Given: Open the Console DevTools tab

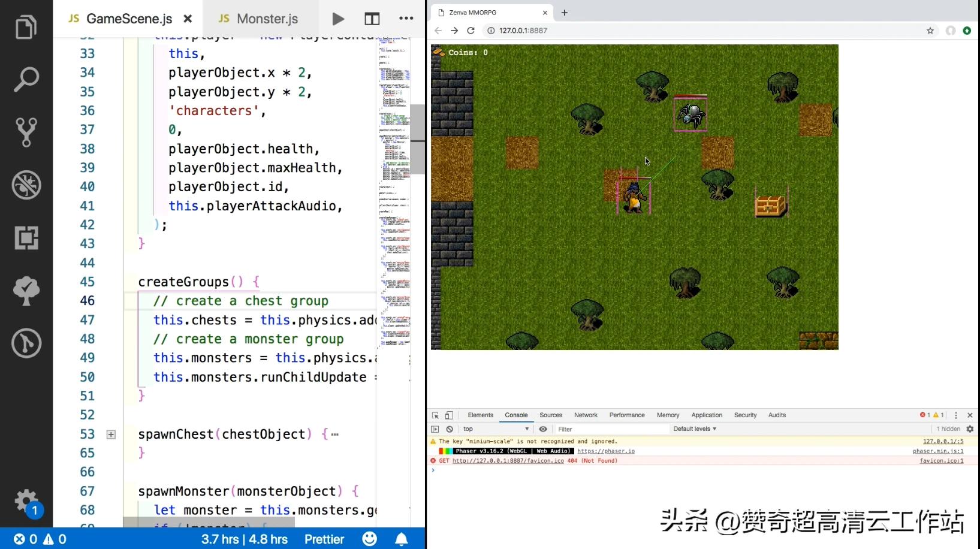Looking at the screenshot, I should coord(516,415).
